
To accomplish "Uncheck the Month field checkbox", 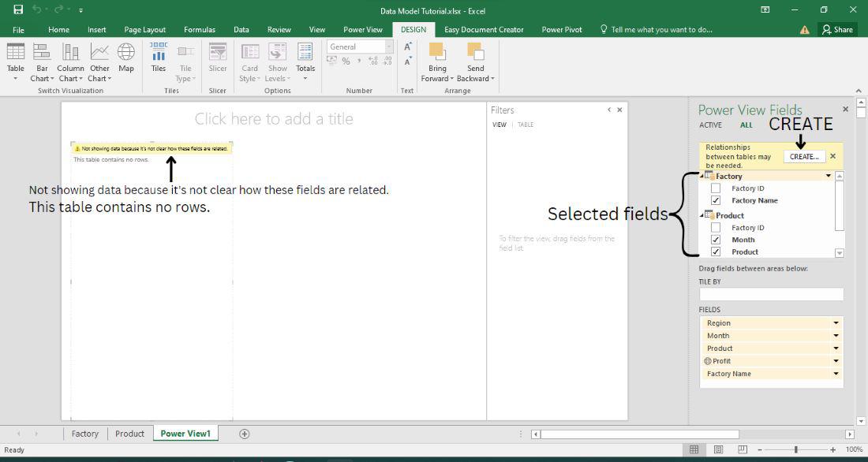I will click(x=716, y=240).
